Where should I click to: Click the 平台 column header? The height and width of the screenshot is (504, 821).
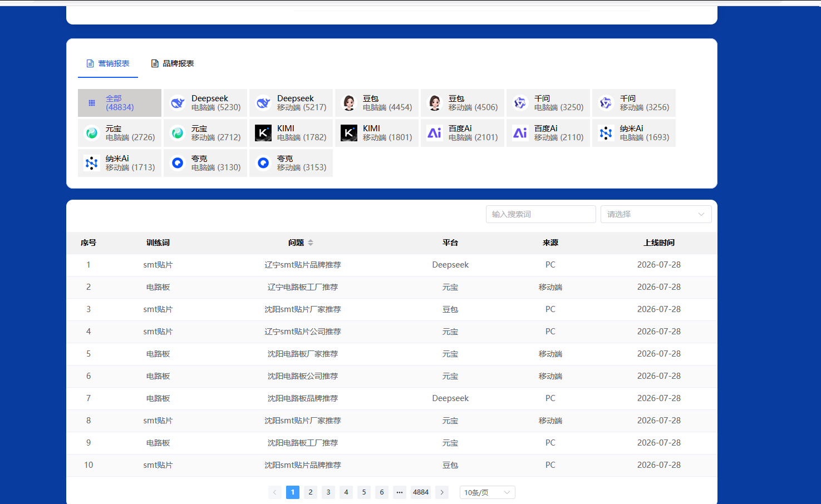(x=450, y=243)
